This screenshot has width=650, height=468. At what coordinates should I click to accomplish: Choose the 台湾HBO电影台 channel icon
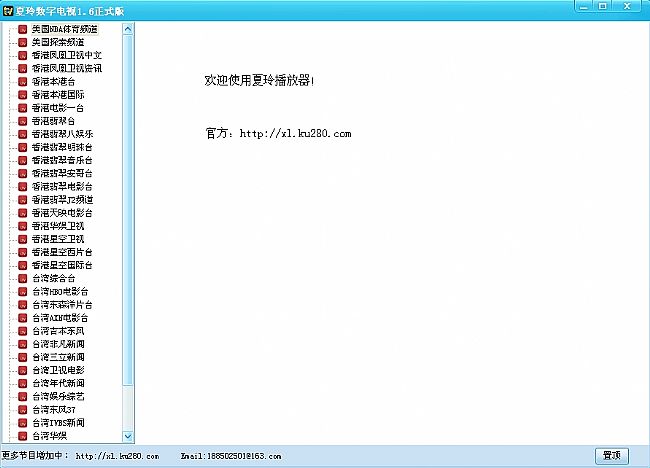point(23,291)
